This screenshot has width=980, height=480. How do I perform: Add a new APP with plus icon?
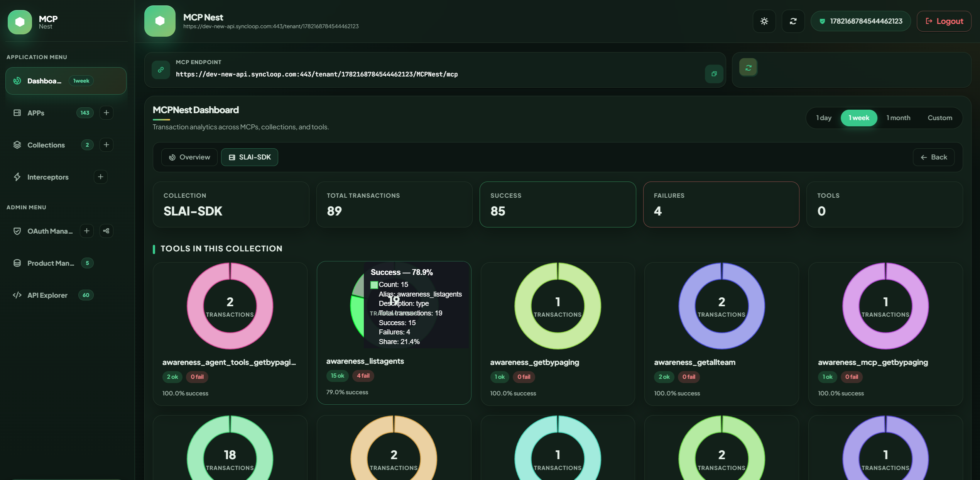coord(106,113)
